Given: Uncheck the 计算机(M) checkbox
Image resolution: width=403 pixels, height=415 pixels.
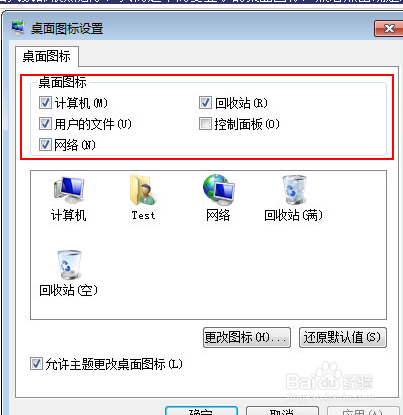Looking at the screenshot, I should point(45,103).
